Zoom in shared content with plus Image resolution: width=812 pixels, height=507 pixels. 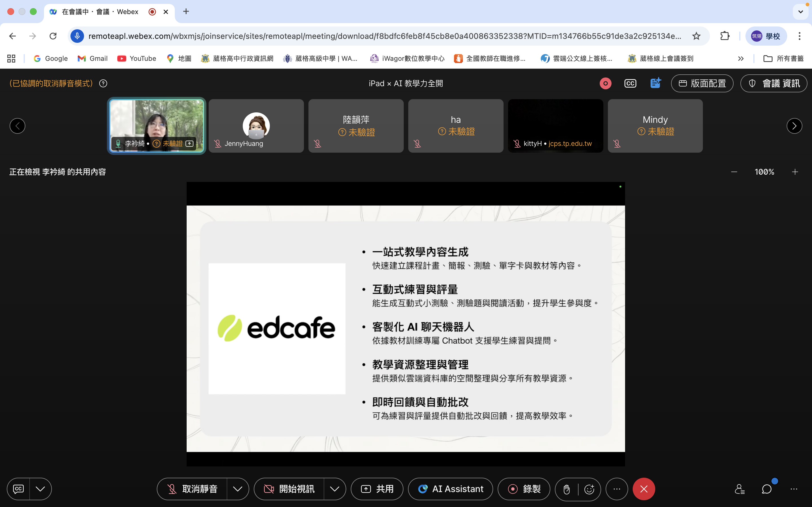click(795, 172)
